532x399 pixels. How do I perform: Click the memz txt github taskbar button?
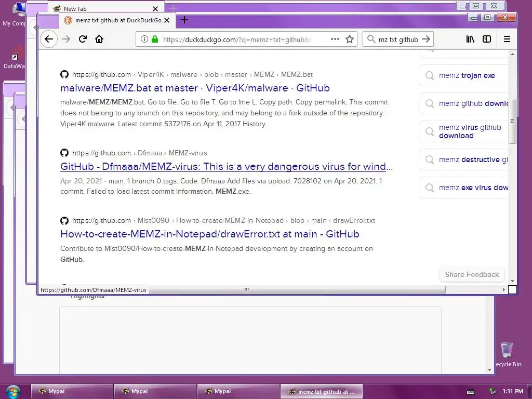[x=321, y=392]
